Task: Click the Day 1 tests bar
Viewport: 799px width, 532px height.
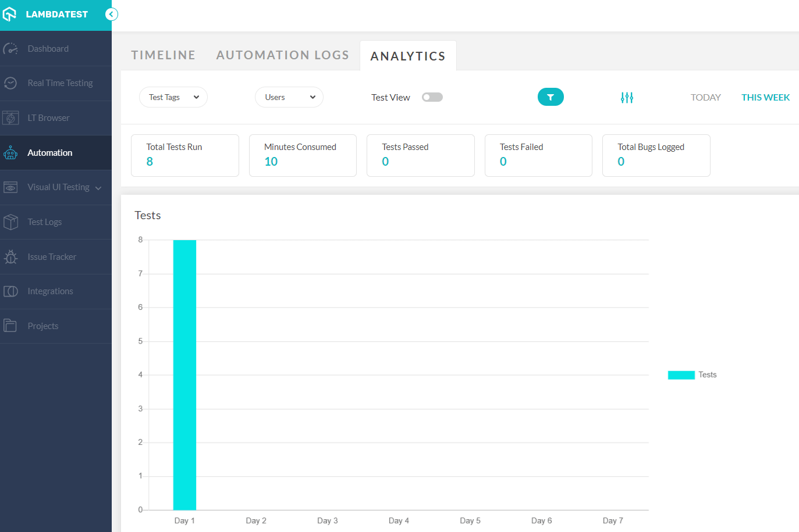Action: click(184, 374)
